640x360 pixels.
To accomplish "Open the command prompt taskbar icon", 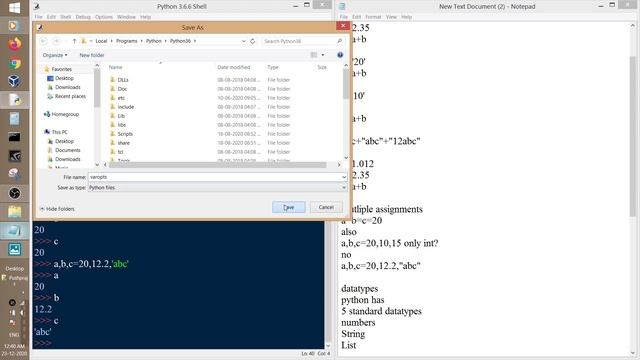I will [x=14, y=137].
